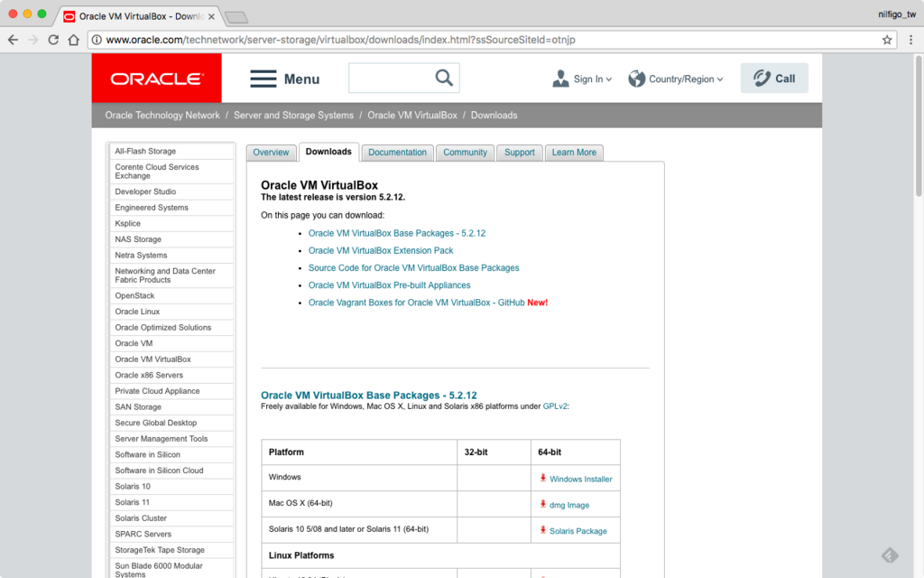
Task: Open Ksplice sidebar item
Action: (x=127, y=224)
